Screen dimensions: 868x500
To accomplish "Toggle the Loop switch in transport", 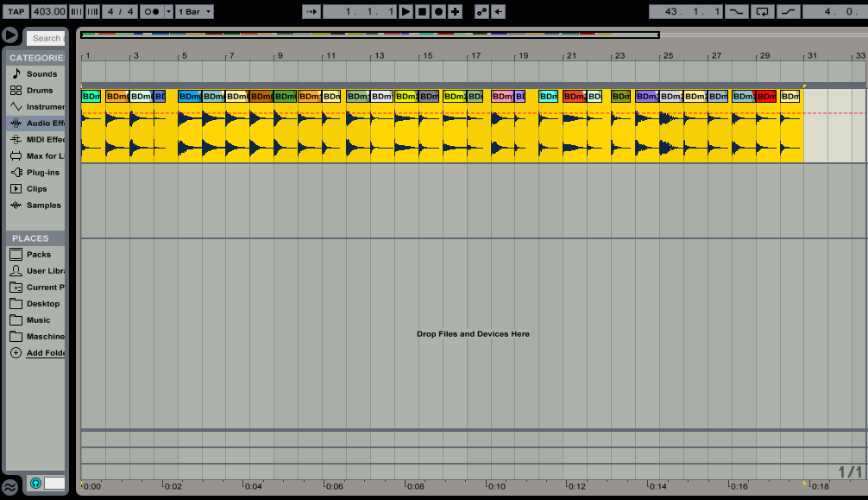I will [x=762, y=11].
